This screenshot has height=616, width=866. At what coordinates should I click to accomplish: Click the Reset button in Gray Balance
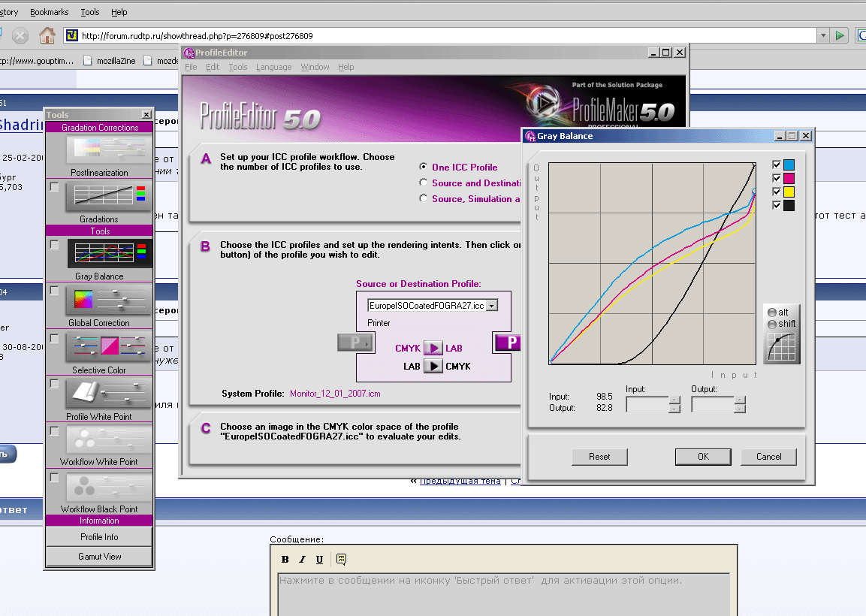[x=599, y=457]
